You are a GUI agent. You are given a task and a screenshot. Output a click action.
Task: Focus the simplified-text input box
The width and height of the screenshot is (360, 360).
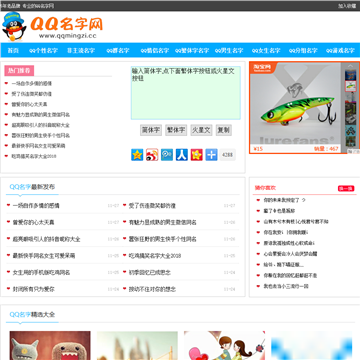(186, 93)
